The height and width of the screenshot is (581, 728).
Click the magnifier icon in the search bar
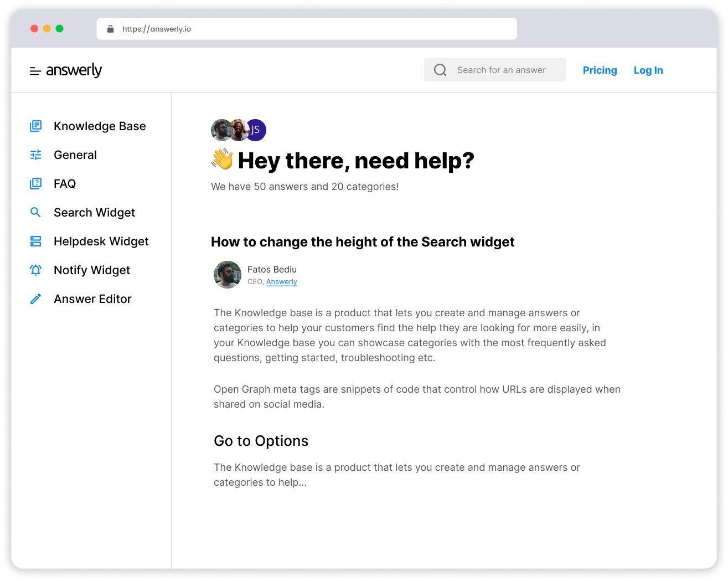pos(440,70)
